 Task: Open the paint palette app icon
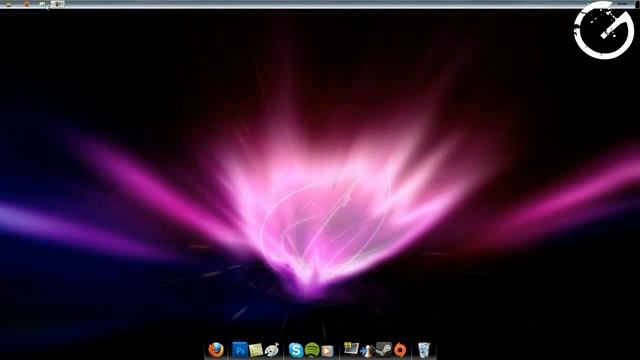click(271, 350)
